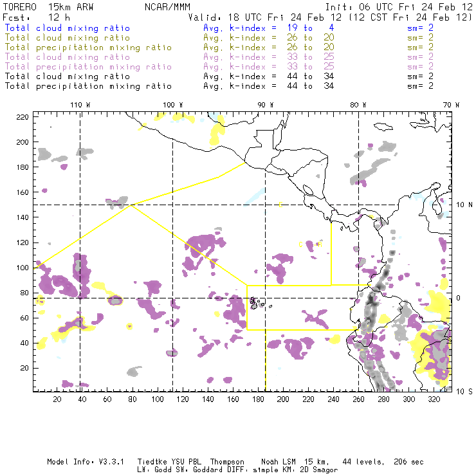
Task: Click "26 to 20" in olive precipitation row
Action: point(311,47)
